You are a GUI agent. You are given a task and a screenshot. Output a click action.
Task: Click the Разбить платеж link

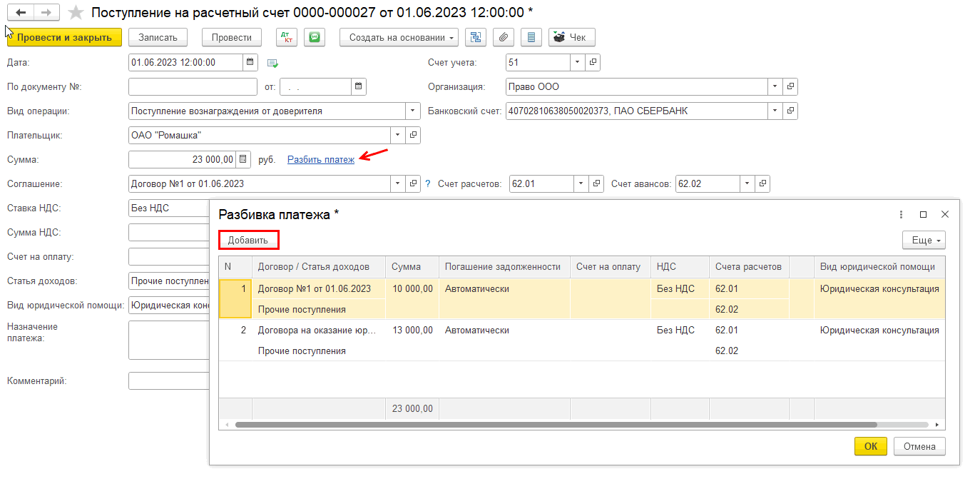(320, 160)
